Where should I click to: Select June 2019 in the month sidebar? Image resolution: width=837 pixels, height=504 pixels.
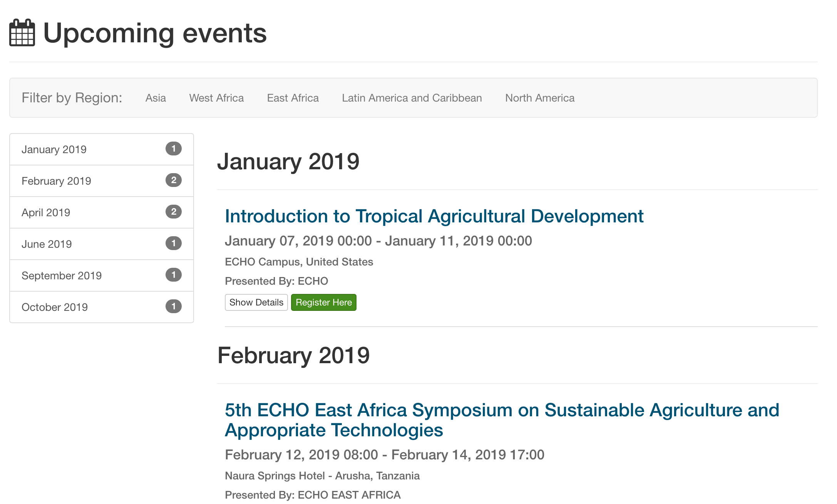pyautogui.click(x=47, y=244)
